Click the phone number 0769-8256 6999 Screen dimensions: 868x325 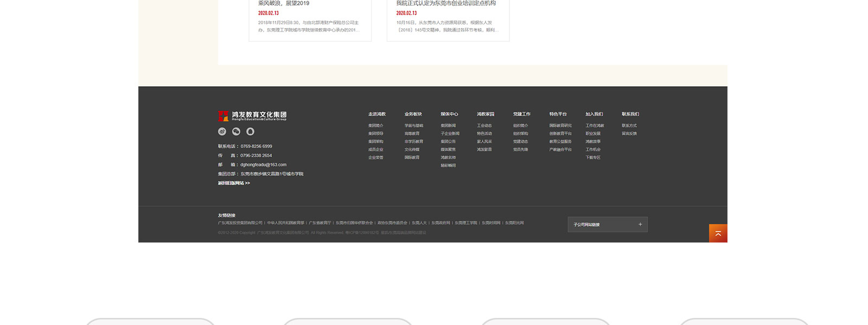pos(257,146)
